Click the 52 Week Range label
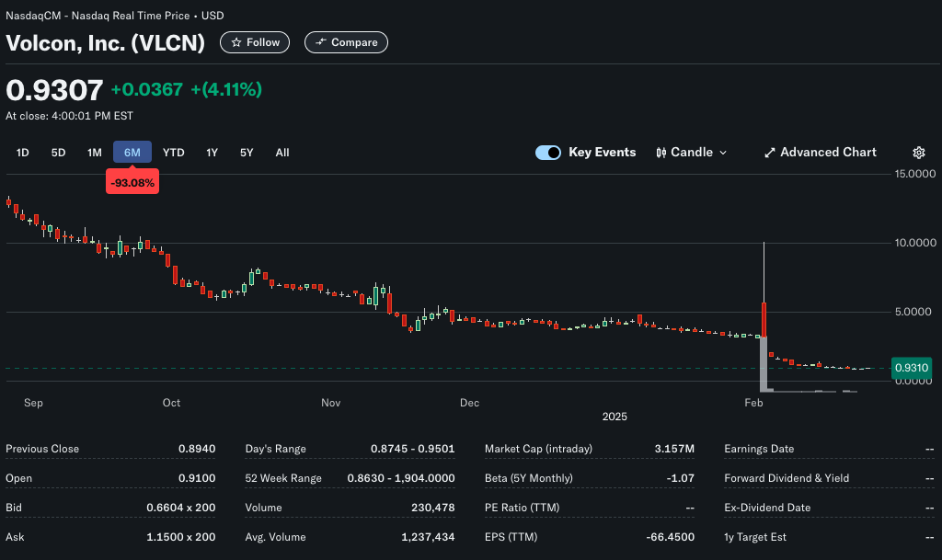 [283, 478]
